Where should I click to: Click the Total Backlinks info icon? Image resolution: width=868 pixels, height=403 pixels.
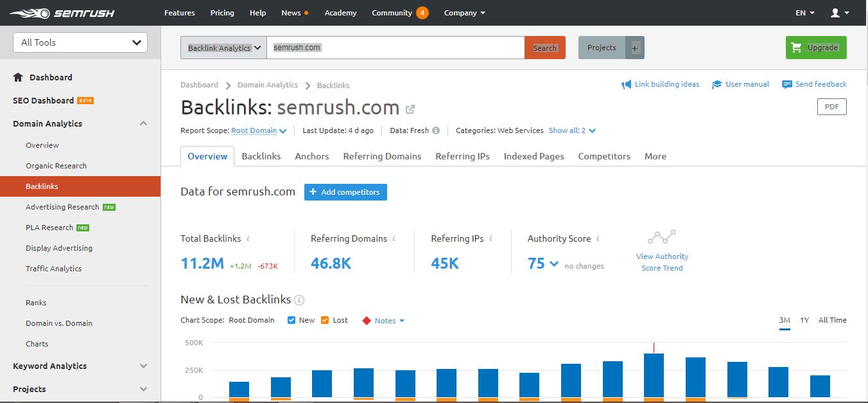tap(248, 238)
